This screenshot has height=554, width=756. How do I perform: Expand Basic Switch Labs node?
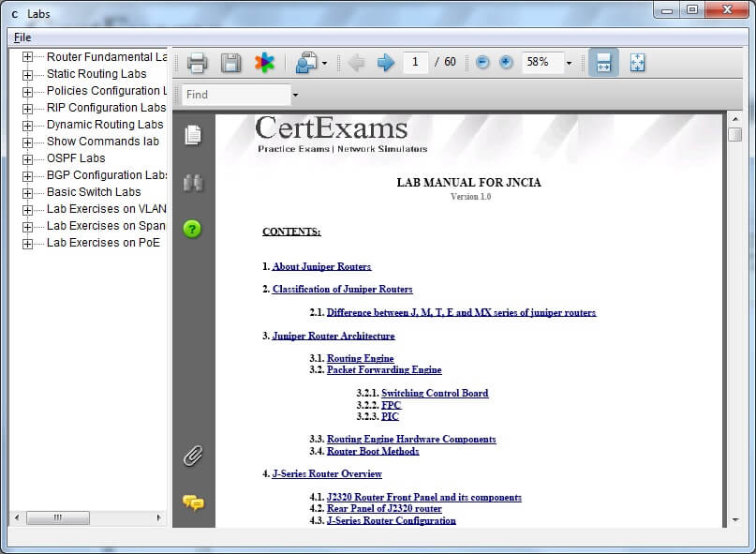point(27,193)
